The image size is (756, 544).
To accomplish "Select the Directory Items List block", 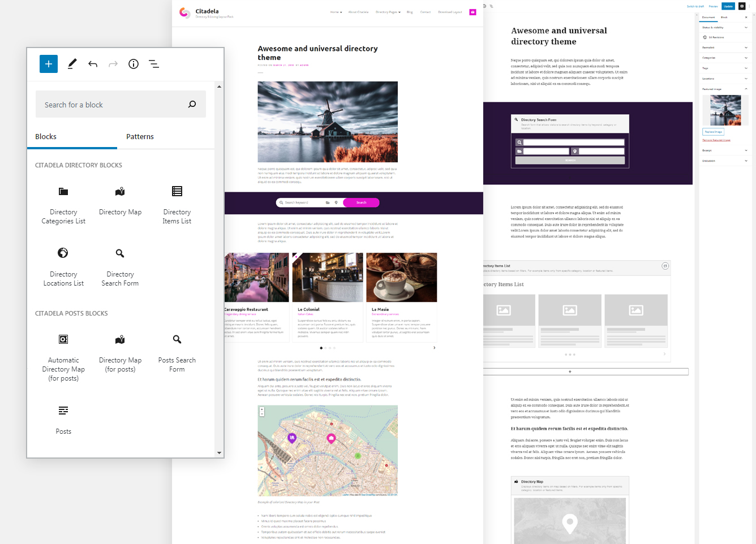I will click(177, 204).
